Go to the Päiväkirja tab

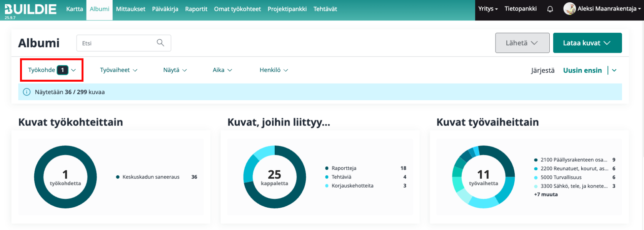pos(165,9)
